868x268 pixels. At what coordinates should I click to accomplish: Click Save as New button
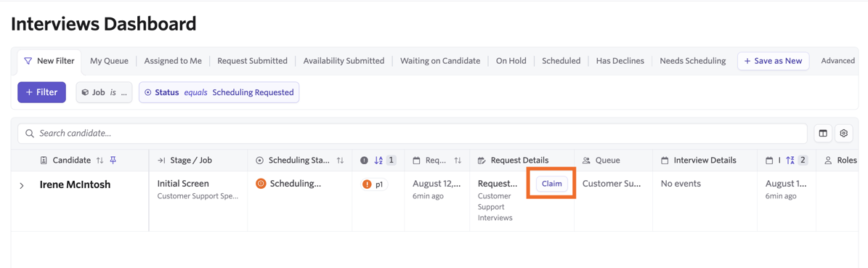tap(773, 61)
